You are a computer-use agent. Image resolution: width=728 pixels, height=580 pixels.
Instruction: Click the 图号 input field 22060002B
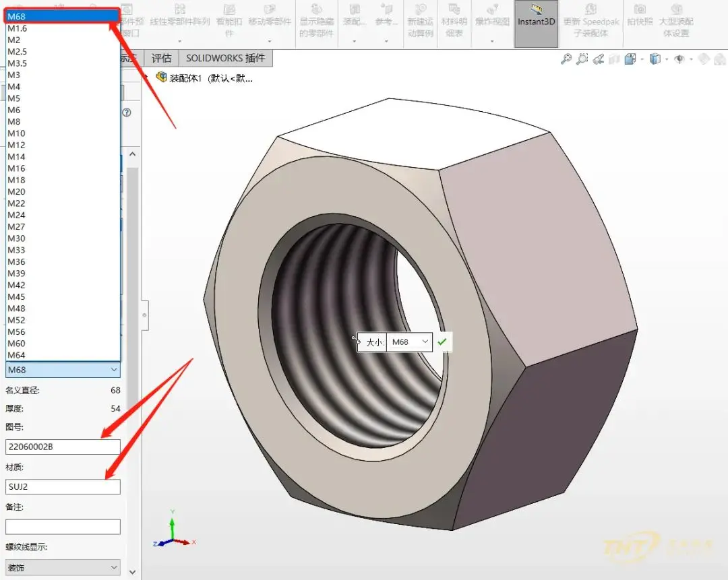pos(63,447)
